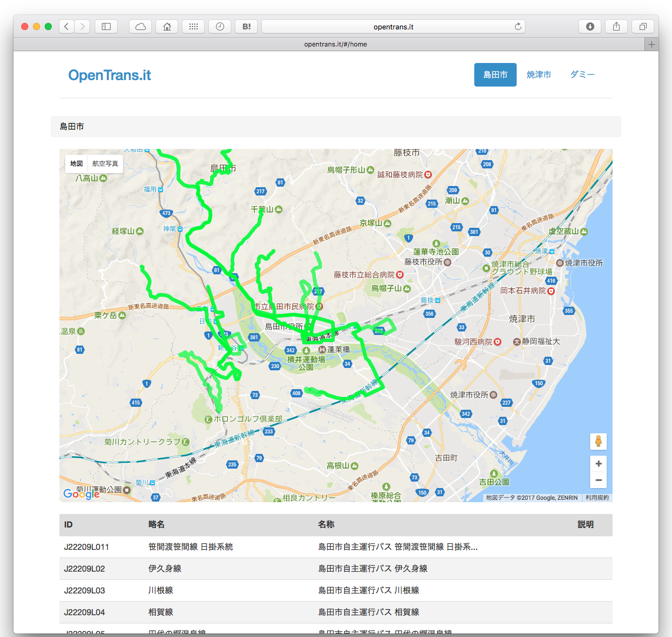Click the 高根山 mountain marker

tap(354, 466)
